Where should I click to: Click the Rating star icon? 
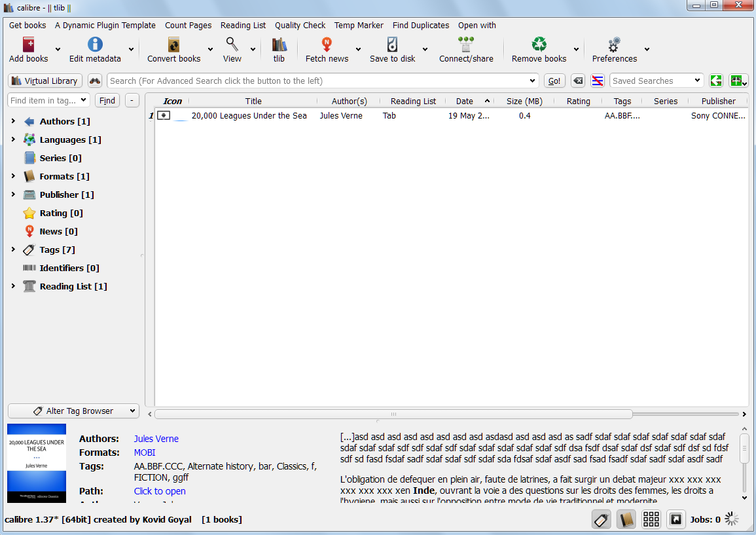29,213
